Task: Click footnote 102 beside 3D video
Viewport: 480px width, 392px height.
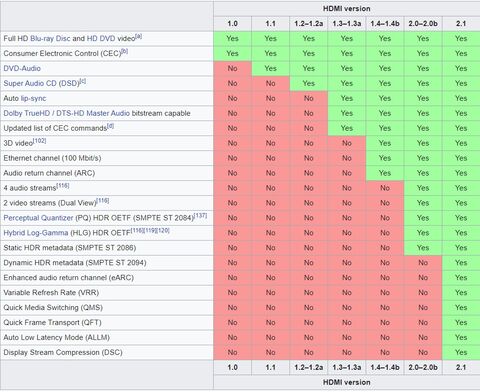Action: (x=40, y=141)
